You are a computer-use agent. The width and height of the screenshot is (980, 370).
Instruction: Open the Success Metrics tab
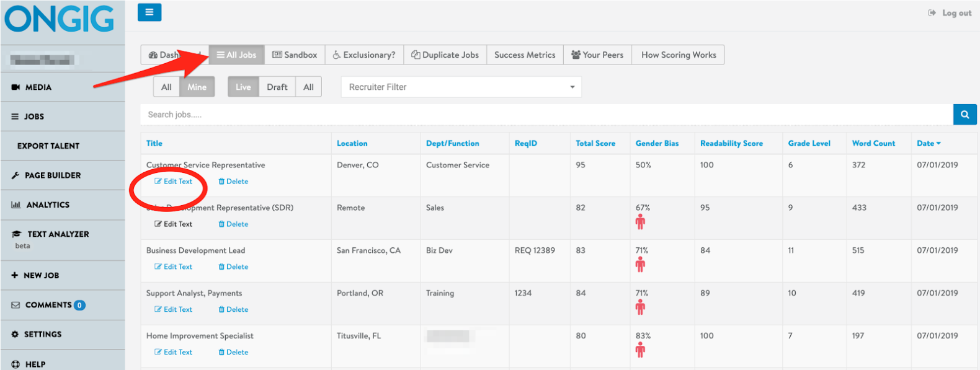tap(525, 55)
